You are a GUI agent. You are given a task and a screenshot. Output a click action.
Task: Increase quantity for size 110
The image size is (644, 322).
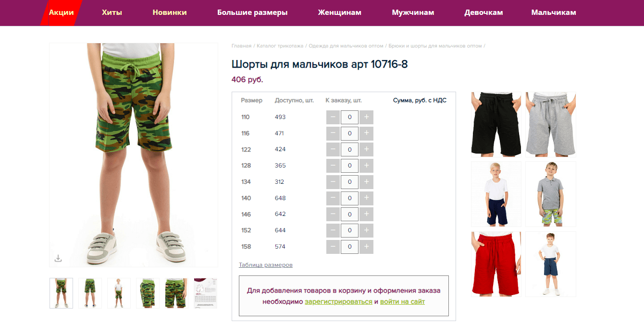point(366,117)
